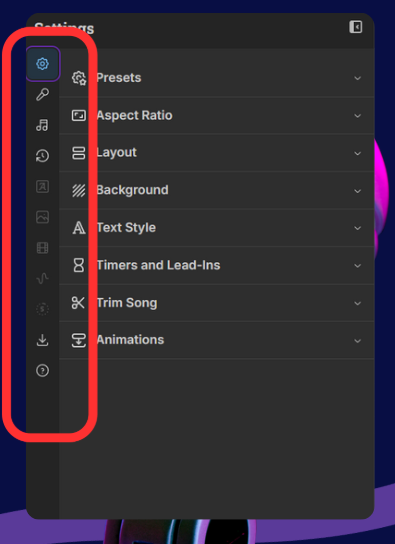395x544 pixels.
Task: Expand Timers and Lead-Ins chevron
Action: 358,265
